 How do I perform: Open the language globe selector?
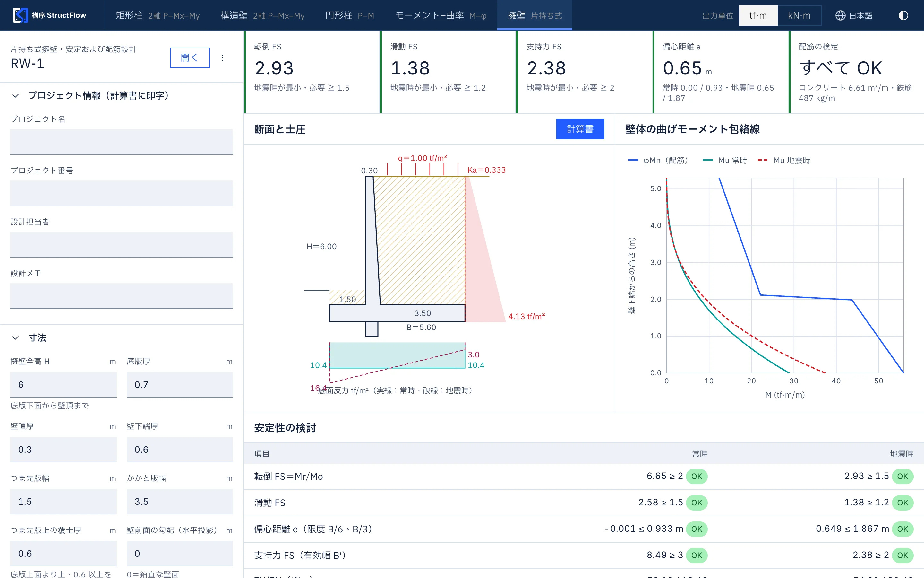[854, 15]
